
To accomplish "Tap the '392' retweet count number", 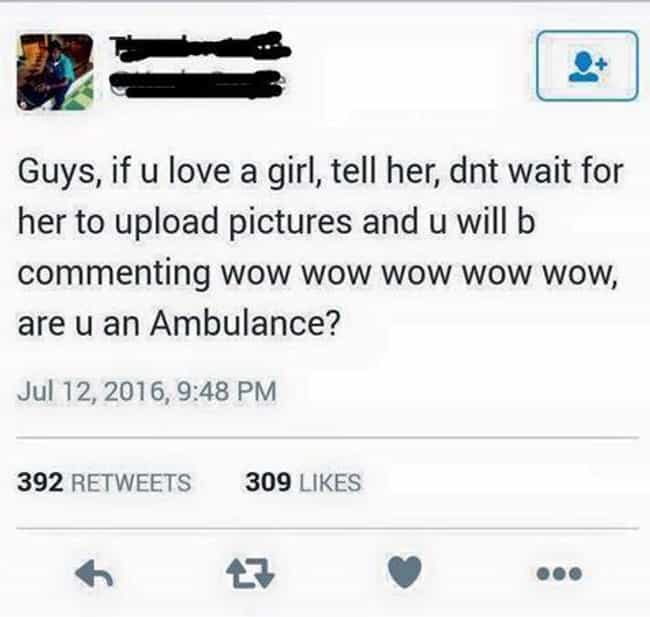I will coord(40,483).
